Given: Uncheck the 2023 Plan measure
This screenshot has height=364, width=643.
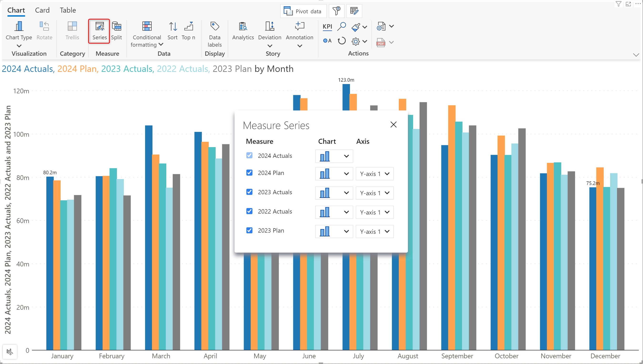Looking at the screenshot, I should point(249,230).
